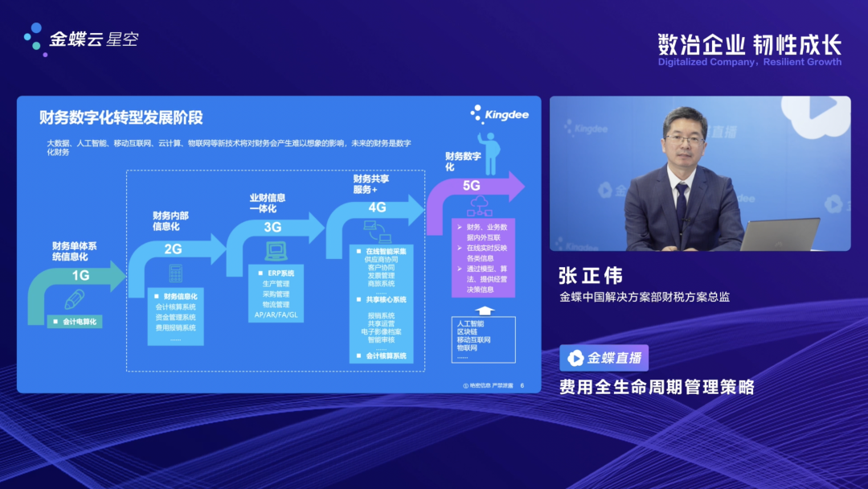Viewport: 868px width, 489px height.
Task: Select the ERP系统 heading in 3G box
Action: [277, 273]
